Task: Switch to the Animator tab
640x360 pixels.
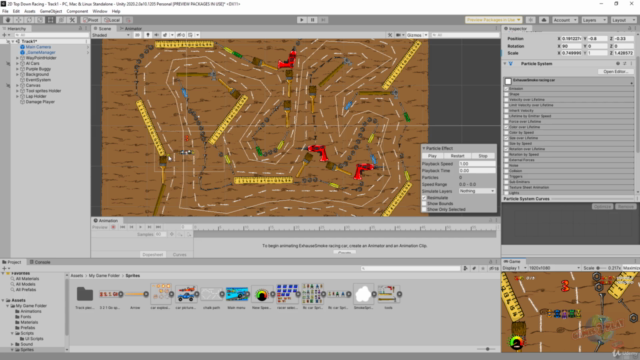Action: (x=130, y=29)
